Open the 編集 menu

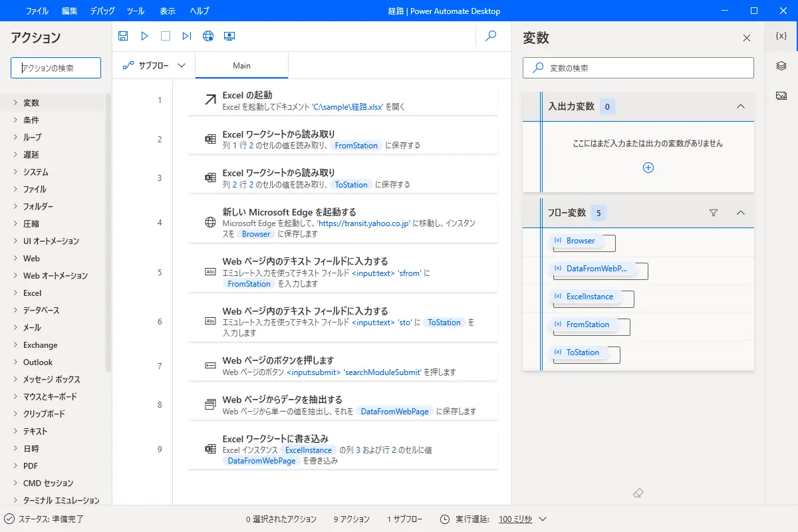pos(69,11)
